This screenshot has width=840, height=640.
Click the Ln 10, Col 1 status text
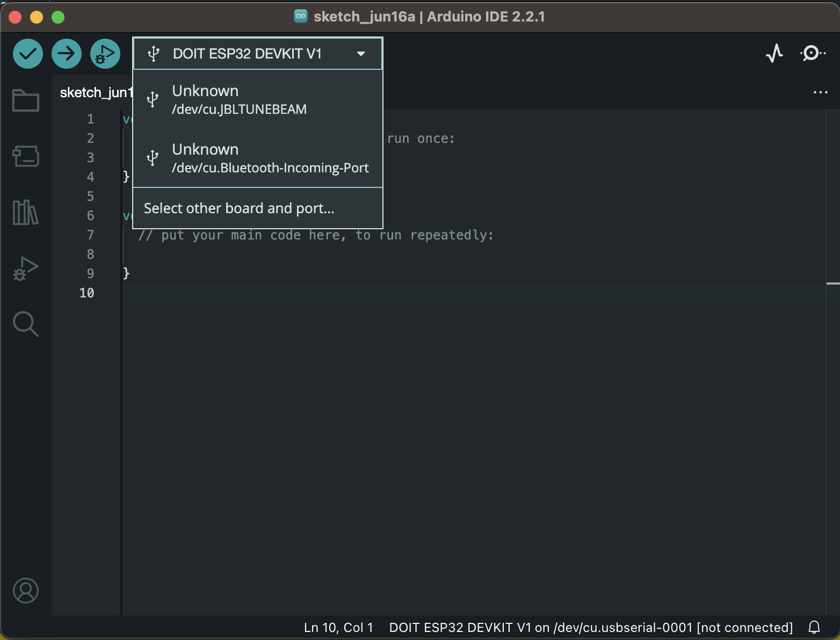338,627
